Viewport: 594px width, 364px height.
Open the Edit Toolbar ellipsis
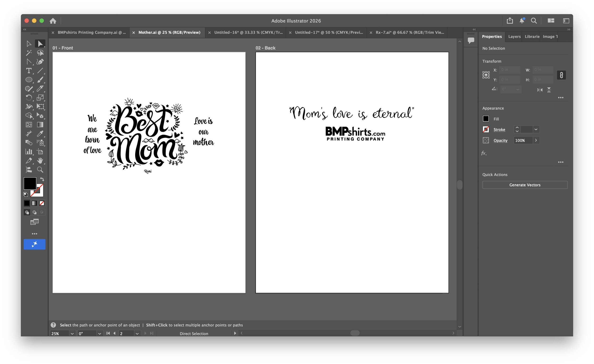click(34, 234)
